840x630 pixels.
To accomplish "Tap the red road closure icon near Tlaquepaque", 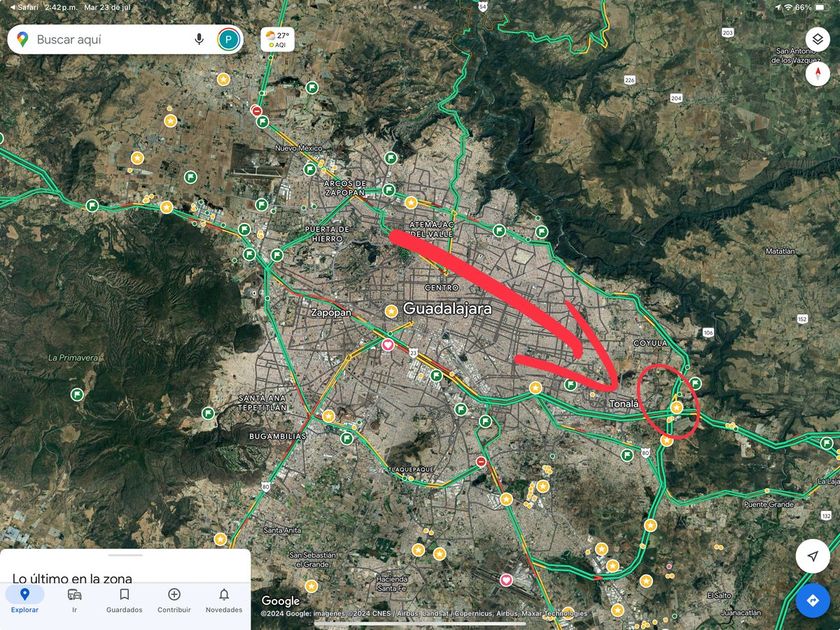I will pyautogui.click(x=481, y=461).
